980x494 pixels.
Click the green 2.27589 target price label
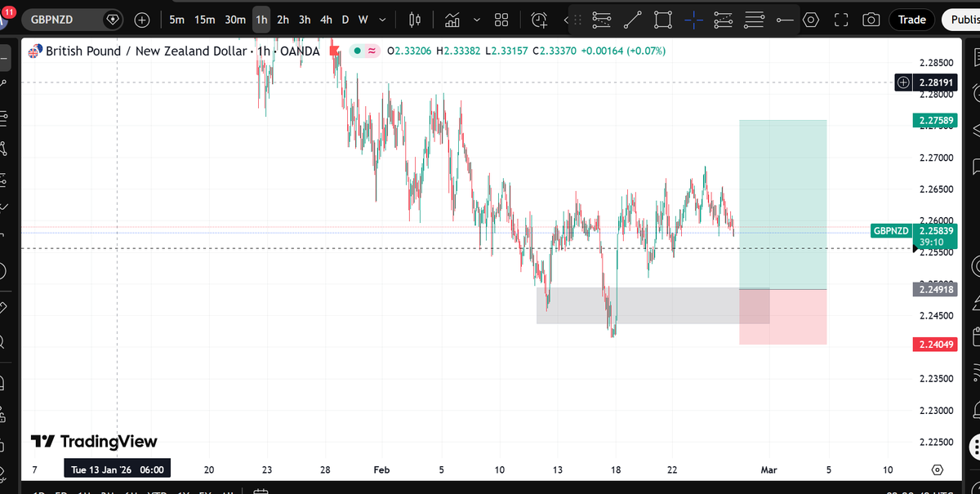(x=934, y=121)
